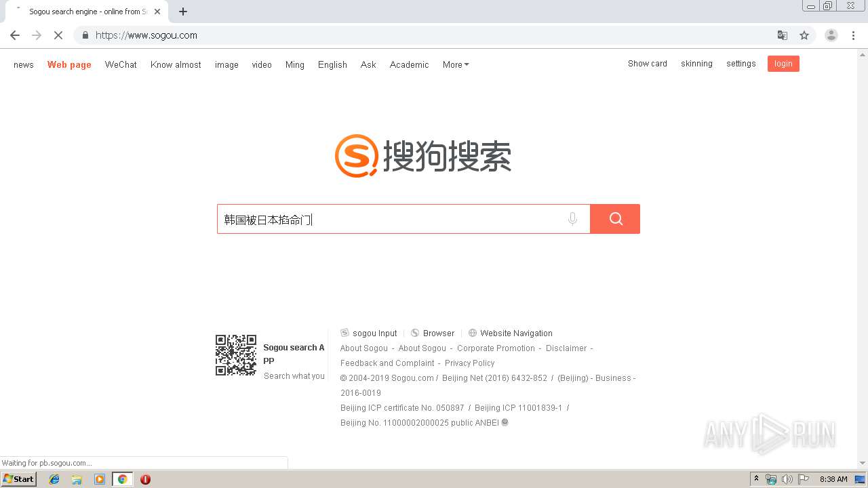Click the Chrome taskbar icon
The image size is (868, 488).
click(x=122, y=479)
